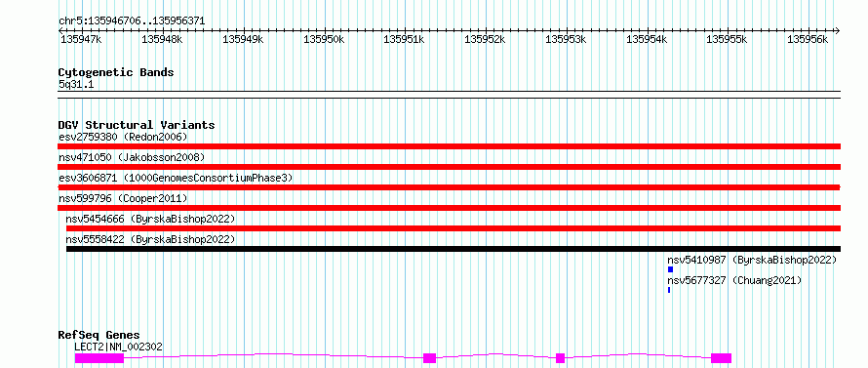The image size is (868, 368).
Task: Click the 5q31.1 cytogenetic band line
Action: pos(449,95)
